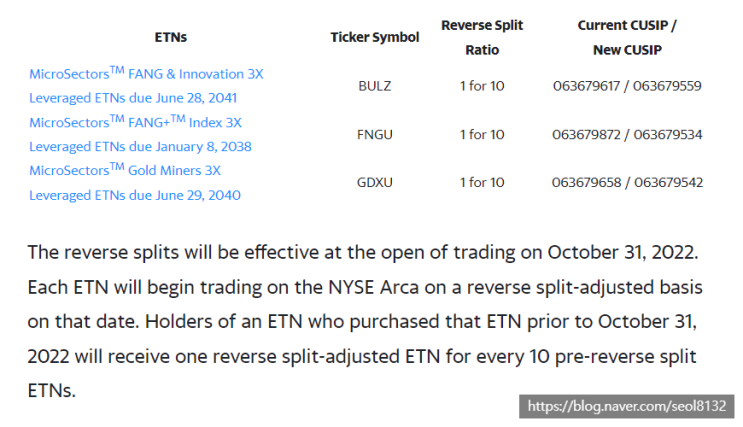Click the 'Leveraged ETNs due June 29, 2040' text
The height and width of the screenshot is (427, 743).
coord(135,195)
